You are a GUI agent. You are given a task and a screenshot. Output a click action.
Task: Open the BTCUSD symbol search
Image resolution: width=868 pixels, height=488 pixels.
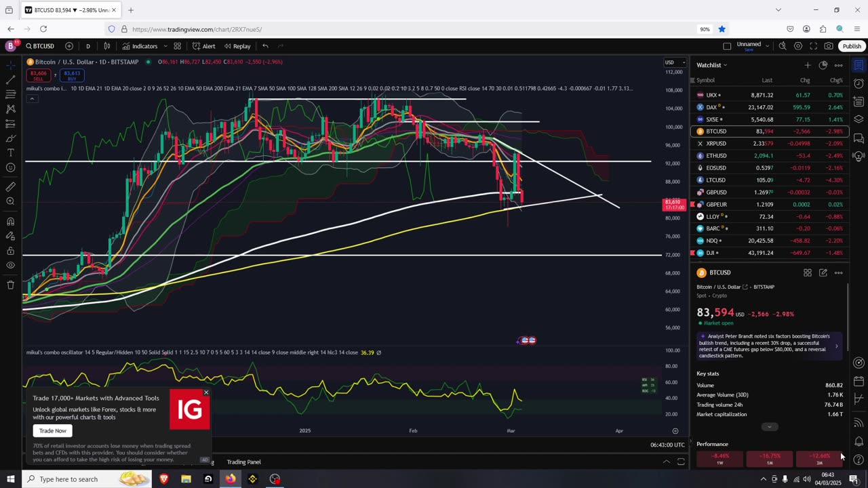click(40, 46)
